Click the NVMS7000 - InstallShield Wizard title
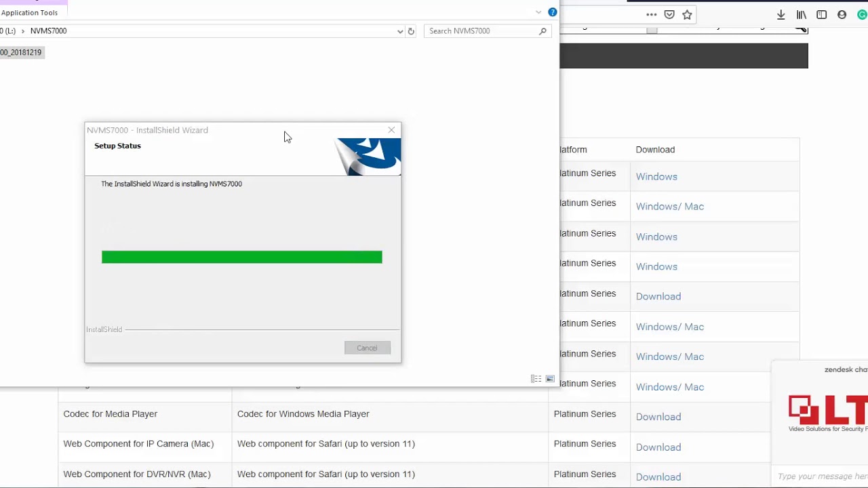868x488 pixels. [147, 130]
